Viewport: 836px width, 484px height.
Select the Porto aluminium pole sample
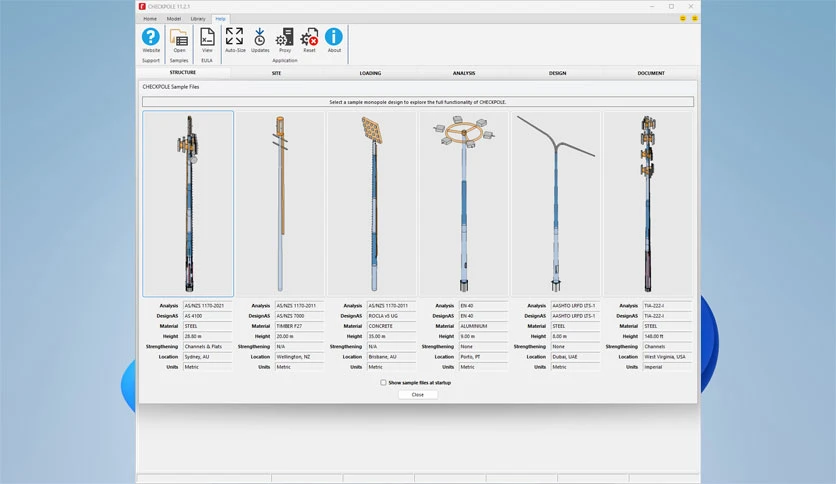464,204
